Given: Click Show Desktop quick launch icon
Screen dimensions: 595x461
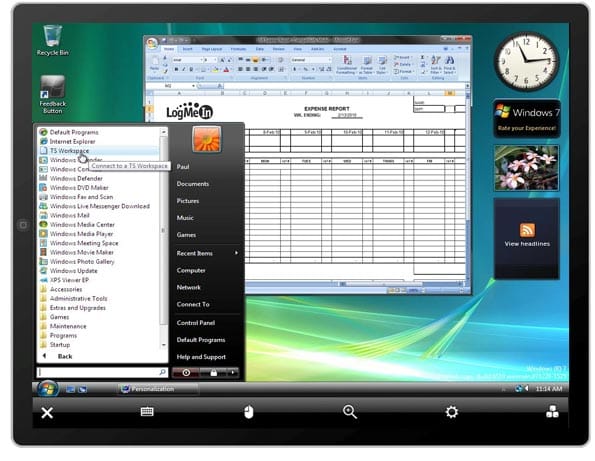Looking at the screenshot, I should [70, 389].
